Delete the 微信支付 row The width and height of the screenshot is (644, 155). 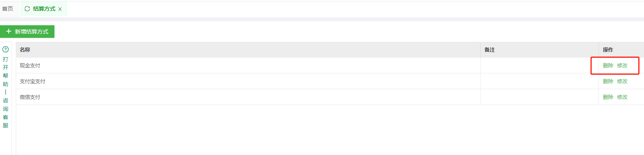pos(608,97)
